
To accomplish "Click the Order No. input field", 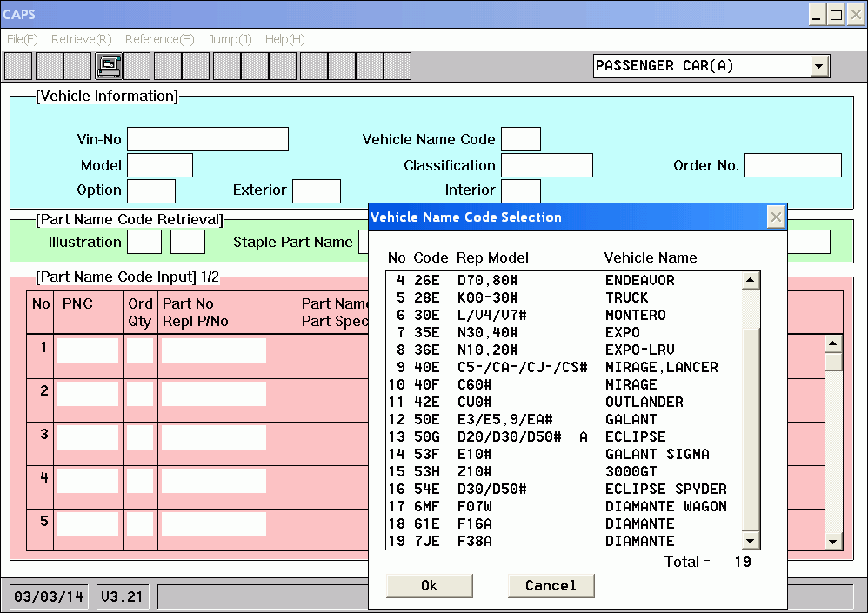I will pos(793,165).
